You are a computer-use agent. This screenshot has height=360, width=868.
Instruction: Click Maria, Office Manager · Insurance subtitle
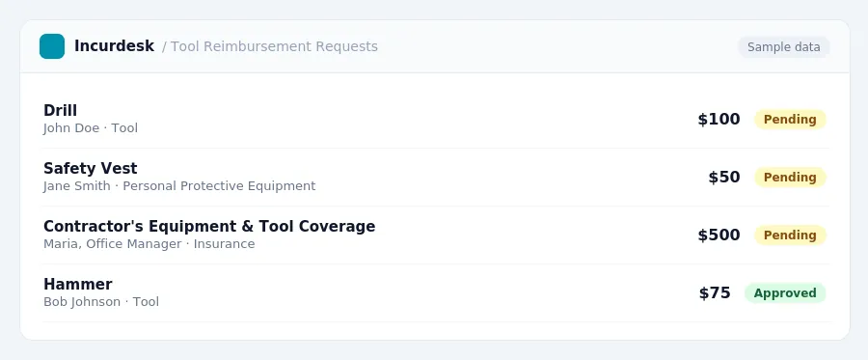pyautogui.click(x=149, y=244)
